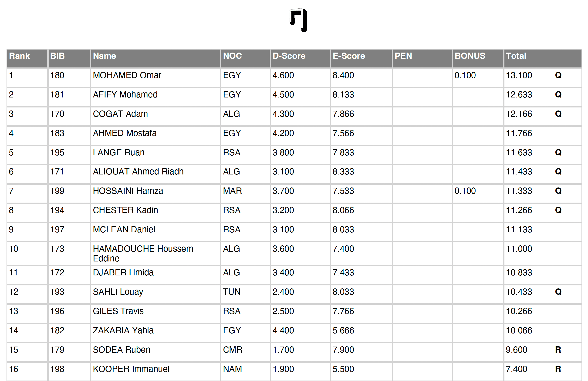Click HOSSAINI Hamza's 0.100 bonus value
The height and width of the screenshot is (381, 588).
(465, 191)
